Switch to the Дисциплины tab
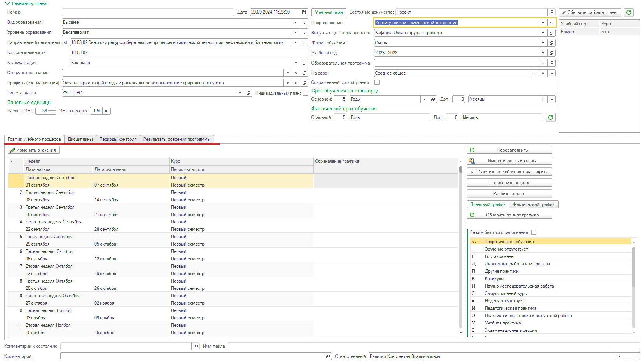 80,139
